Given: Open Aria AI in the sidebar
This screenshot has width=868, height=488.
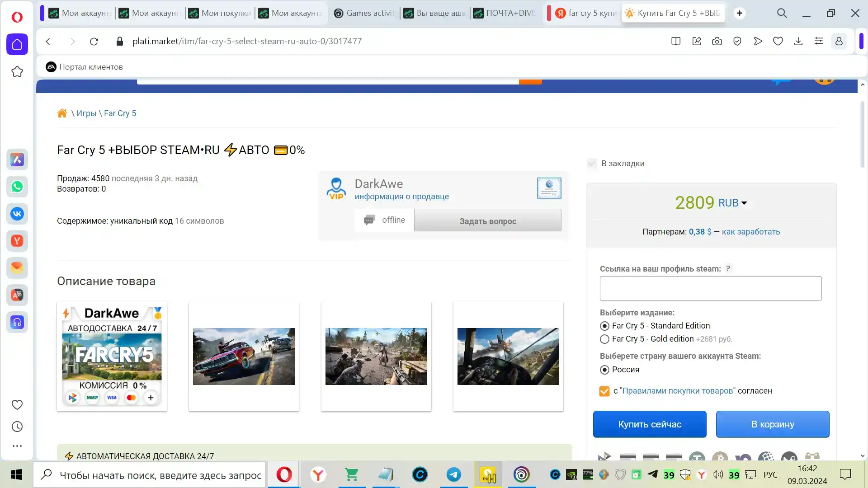Looking at the screenshot, I should [x=17, y=160].
